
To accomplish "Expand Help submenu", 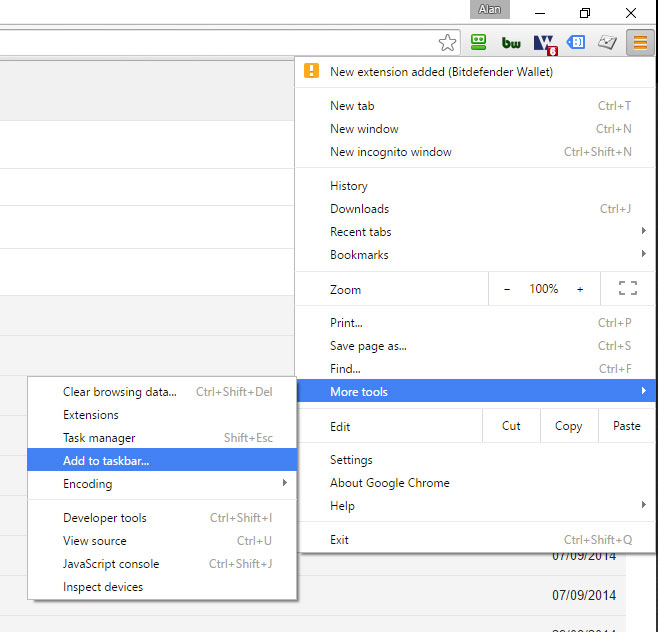I will pyautogui.click(x=475, y=506).
